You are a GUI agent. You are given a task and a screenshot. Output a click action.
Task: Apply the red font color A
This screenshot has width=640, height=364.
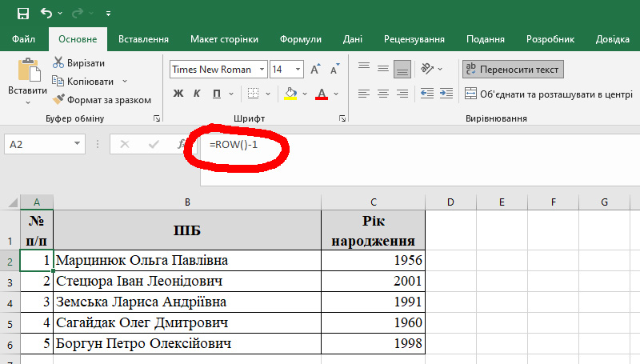pos(322,94)
